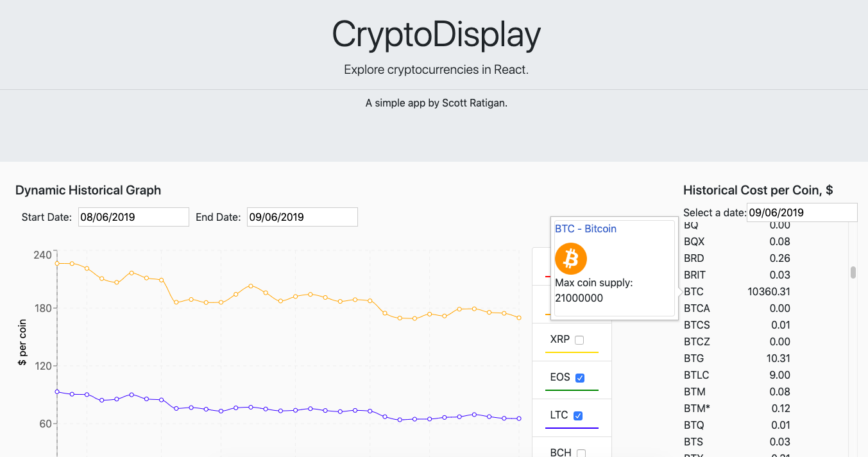This screenshot has width=868, height=457.
Task: Select the BTC row in price list
Action: [736, 291]
